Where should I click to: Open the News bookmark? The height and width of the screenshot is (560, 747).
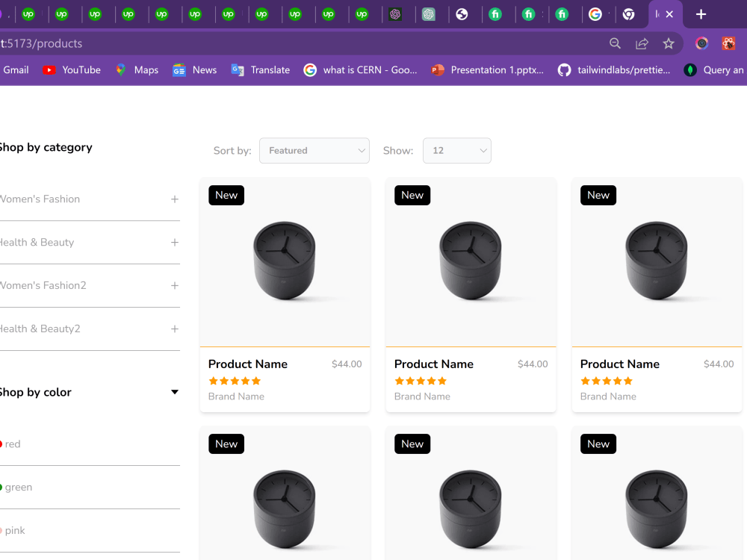coord(195,70)
